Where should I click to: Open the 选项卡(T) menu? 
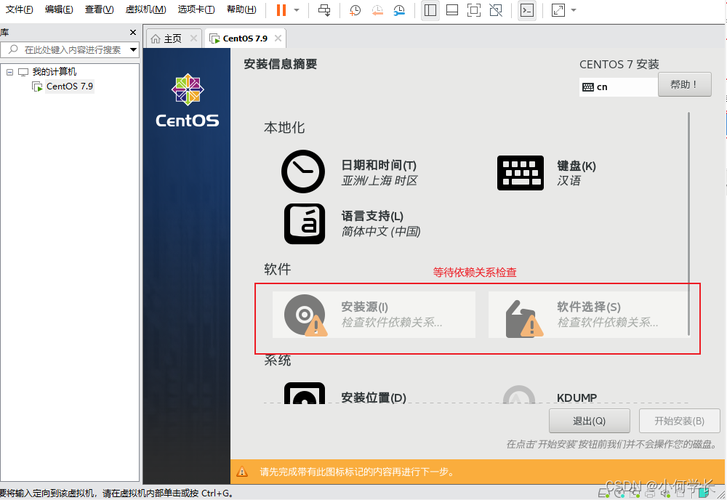pyautogui.click(x=196, y=9)
